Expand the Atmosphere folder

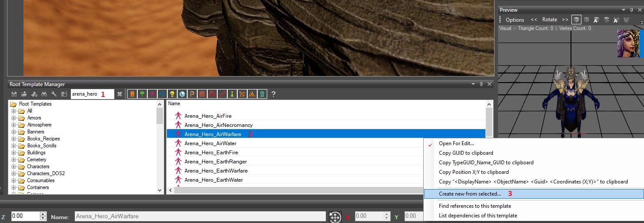[14, 125]
